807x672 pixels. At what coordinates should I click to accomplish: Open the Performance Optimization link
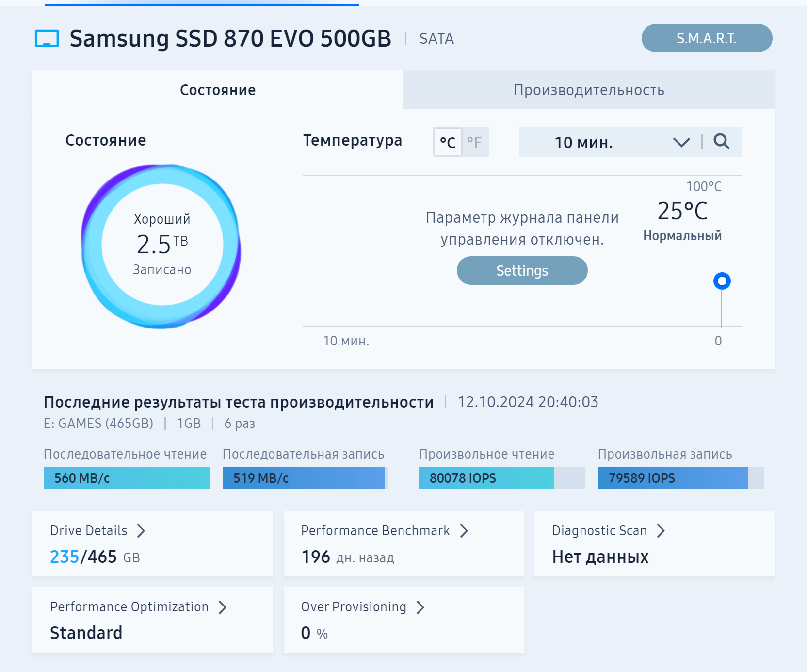(129, 607)
